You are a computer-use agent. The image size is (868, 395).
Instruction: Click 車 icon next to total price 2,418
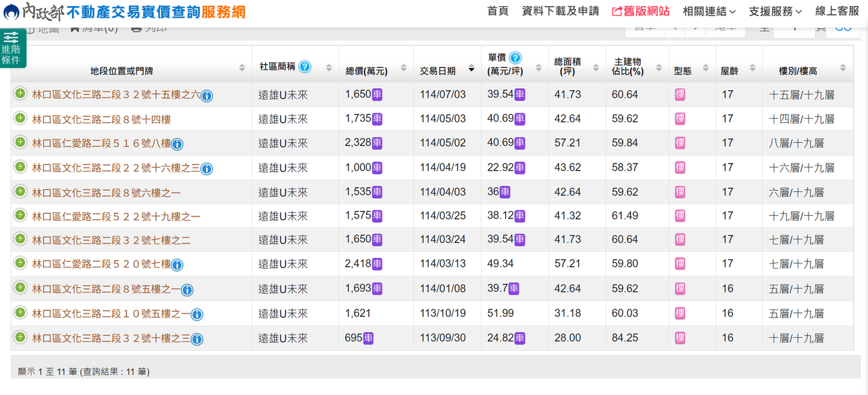377,264
